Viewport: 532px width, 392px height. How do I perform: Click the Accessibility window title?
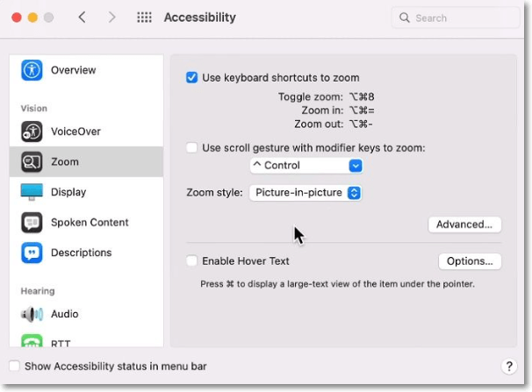[200, 18]
